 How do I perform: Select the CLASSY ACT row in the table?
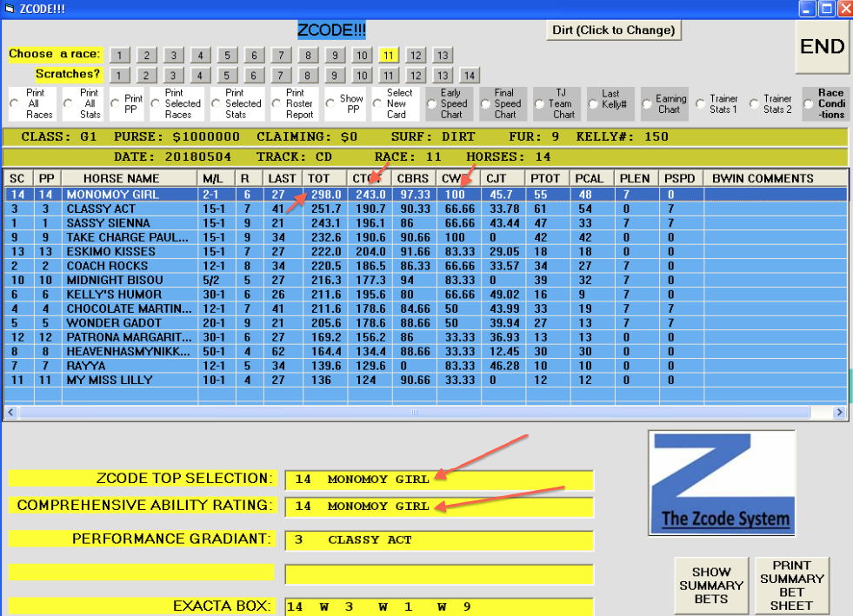(425, 209)
